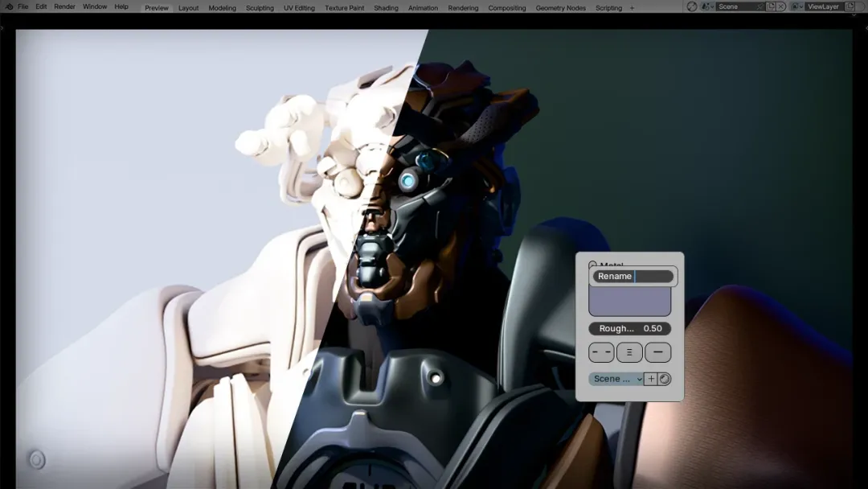Open the scene browse dropdown icon
868x489 pixels.
707,6
